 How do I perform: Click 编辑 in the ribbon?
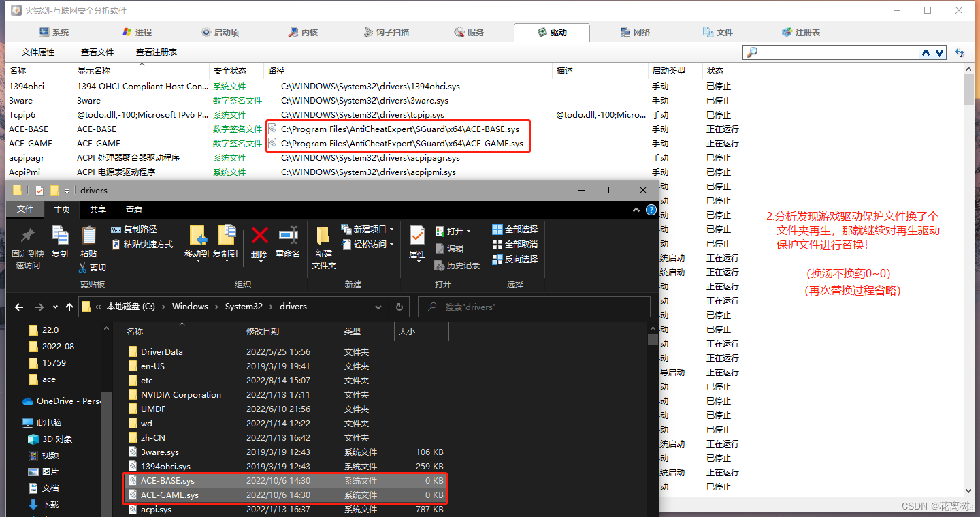(449, 249)
